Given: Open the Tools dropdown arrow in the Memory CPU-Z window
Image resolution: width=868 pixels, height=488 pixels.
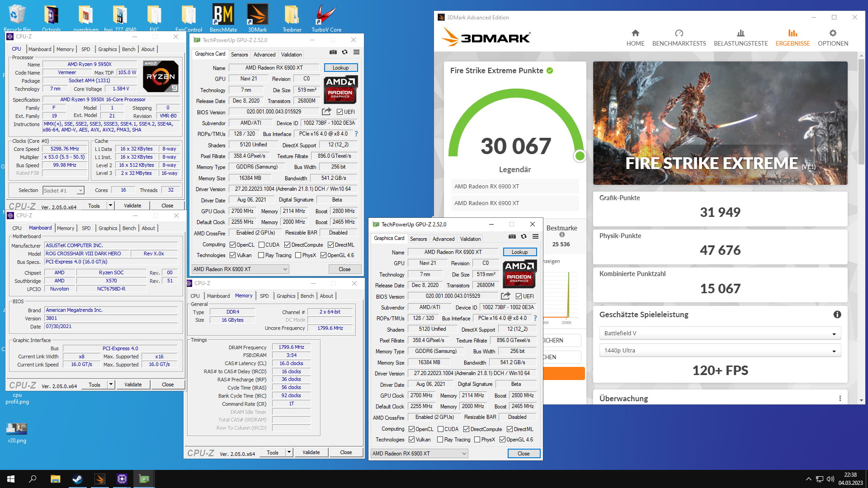Looking at the screenshot, I should click(x=288, y=452).
